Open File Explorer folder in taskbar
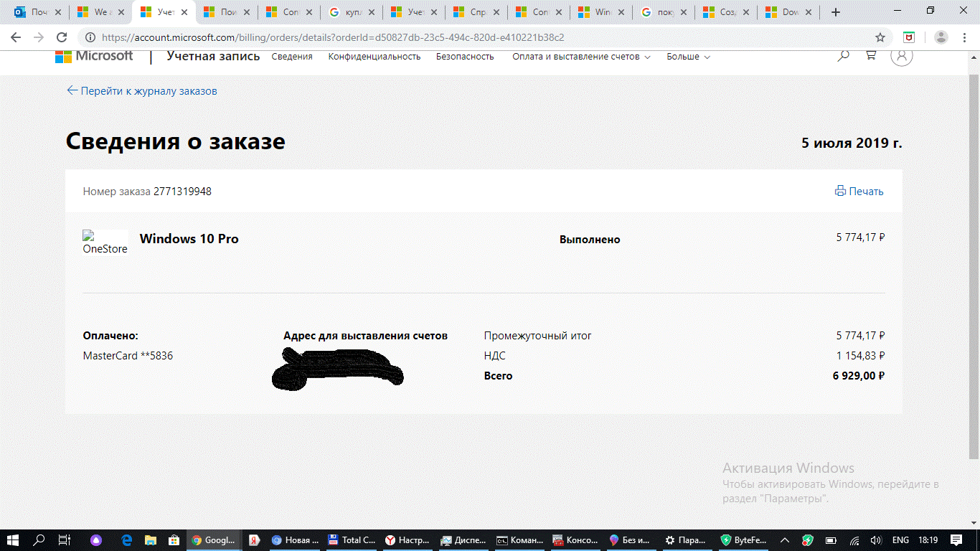This screenshot has width=980, height=551. pos(151,540)
